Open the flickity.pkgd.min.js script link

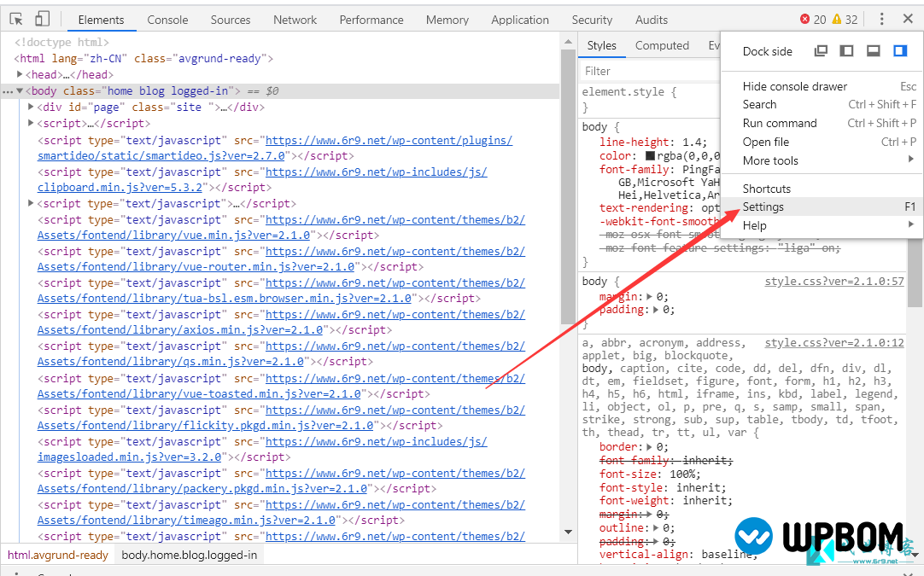pyautogui.click(x=281, y=417)
